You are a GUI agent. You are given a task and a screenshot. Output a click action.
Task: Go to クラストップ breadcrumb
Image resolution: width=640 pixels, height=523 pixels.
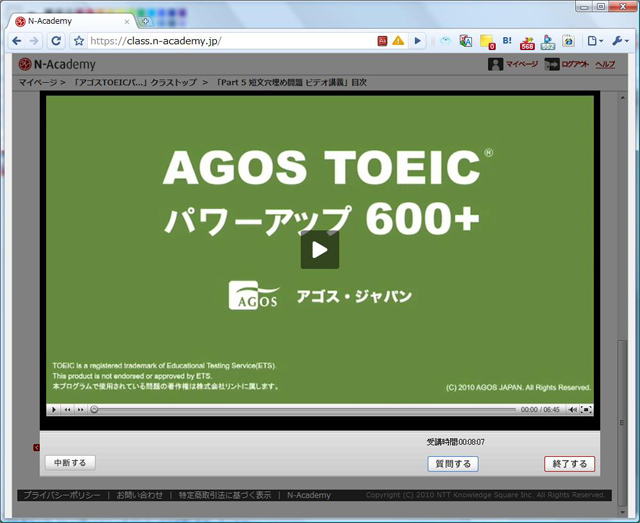pos(135,82)
